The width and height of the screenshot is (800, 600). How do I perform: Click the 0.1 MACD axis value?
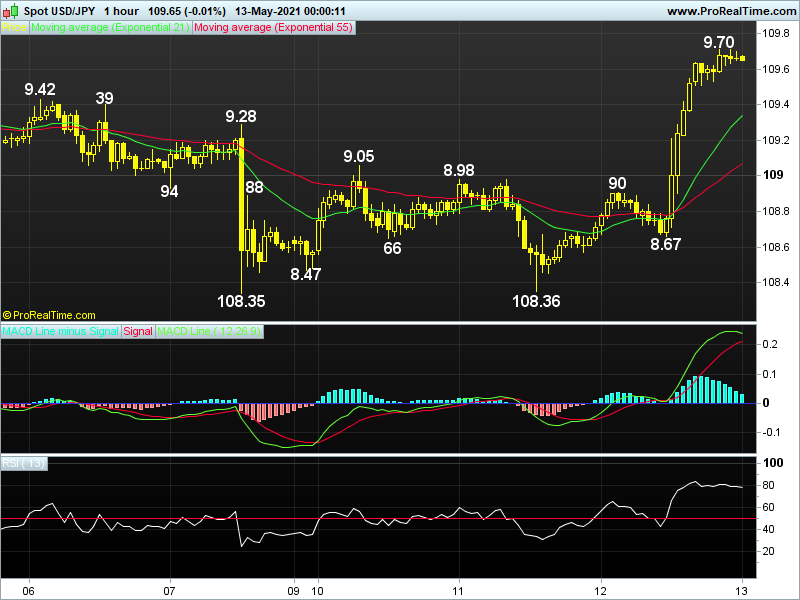coord(770,374)
